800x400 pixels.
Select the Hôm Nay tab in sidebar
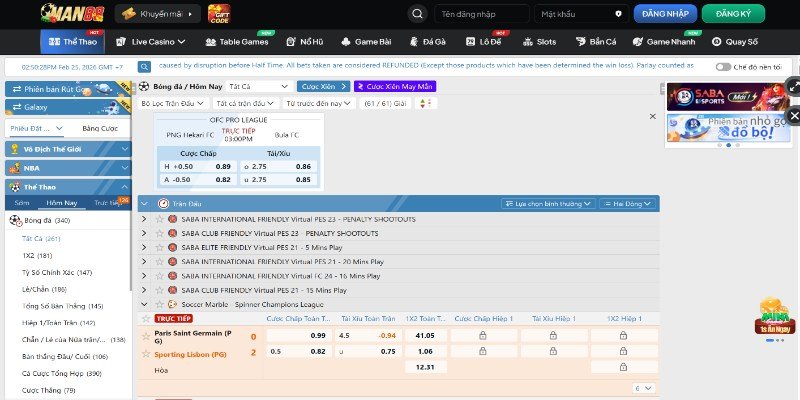pos(62,203)
